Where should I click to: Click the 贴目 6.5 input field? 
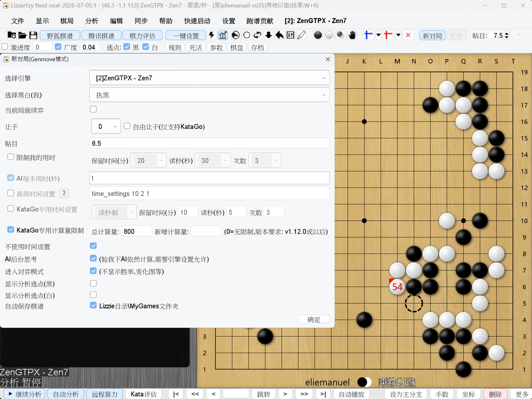coord(209,143)
